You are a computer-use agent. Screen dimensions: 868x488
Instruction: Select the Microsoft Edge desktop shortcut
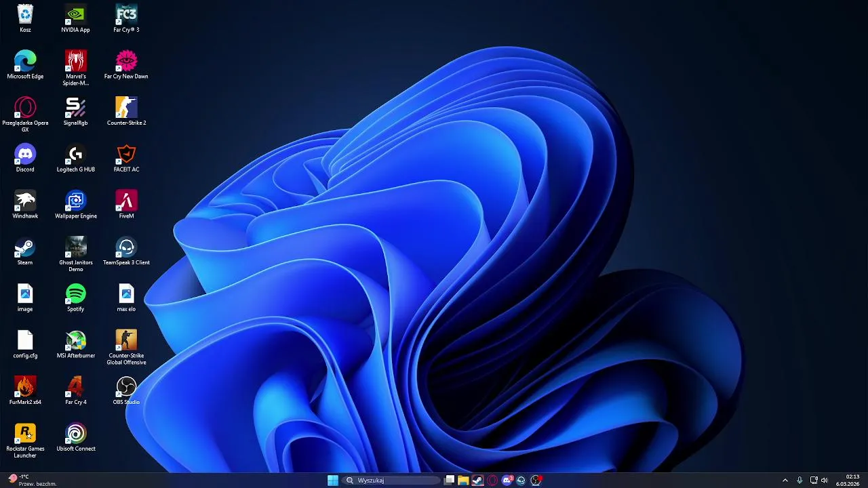[25, 65]
